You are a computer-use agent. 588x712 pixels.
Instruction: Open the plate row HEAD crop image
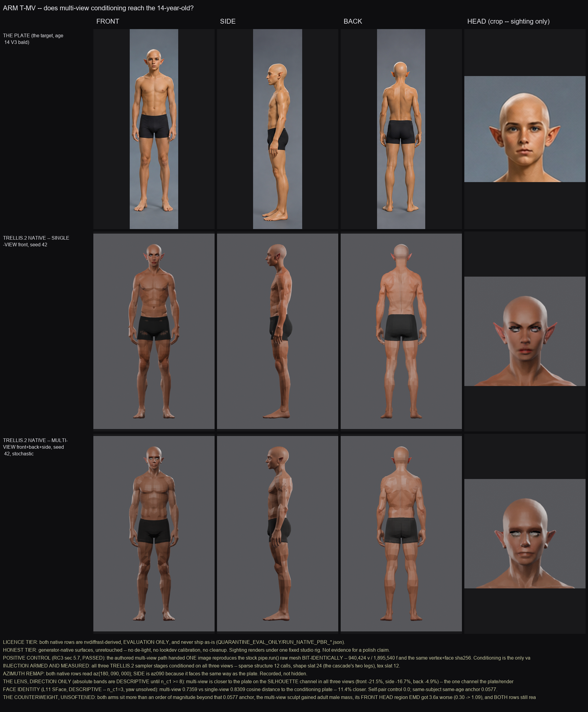525,129
